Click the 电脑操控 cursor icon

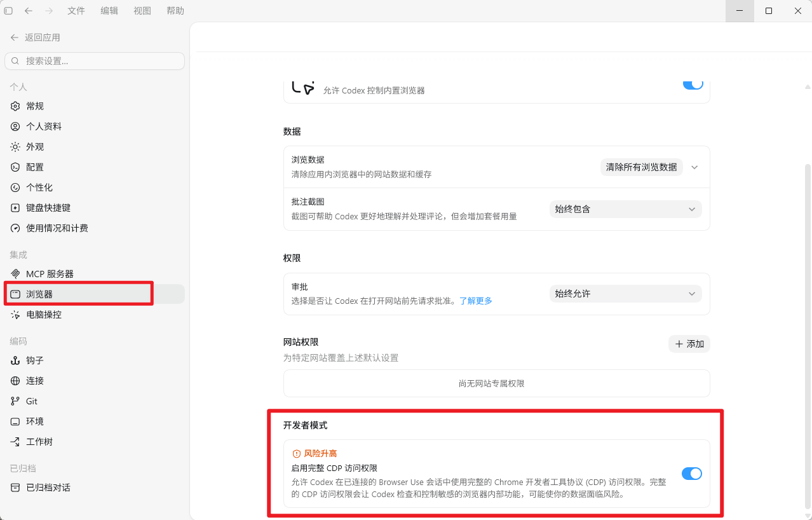(x=15, y=315)
